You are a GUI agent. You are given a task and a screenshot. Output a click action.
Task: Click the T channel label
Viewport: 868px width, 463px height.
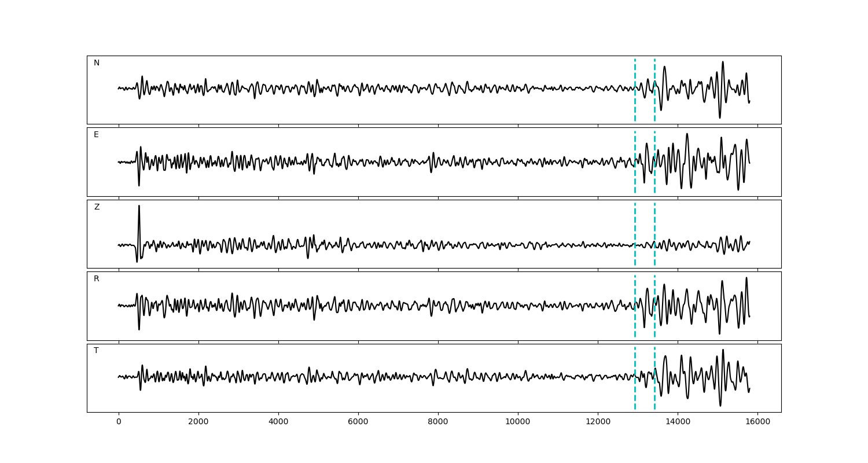[x=96, y=351]
